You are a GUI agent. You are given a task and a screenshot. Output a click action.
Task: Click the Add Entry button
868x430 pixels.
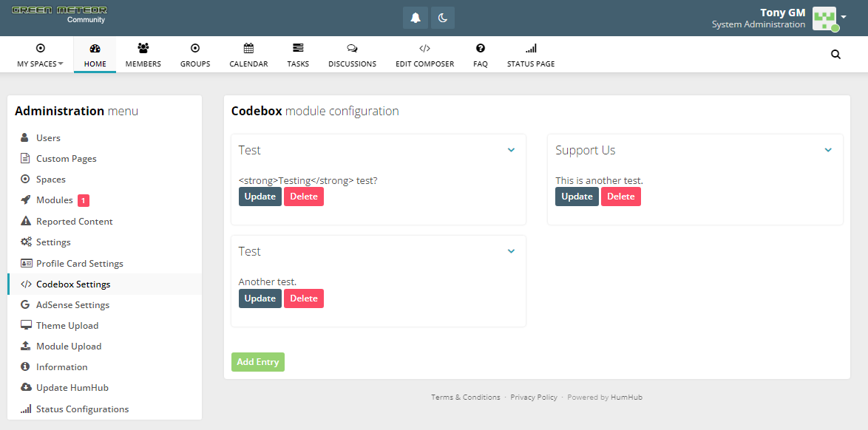pyautogui.click(x=257, y=362)
